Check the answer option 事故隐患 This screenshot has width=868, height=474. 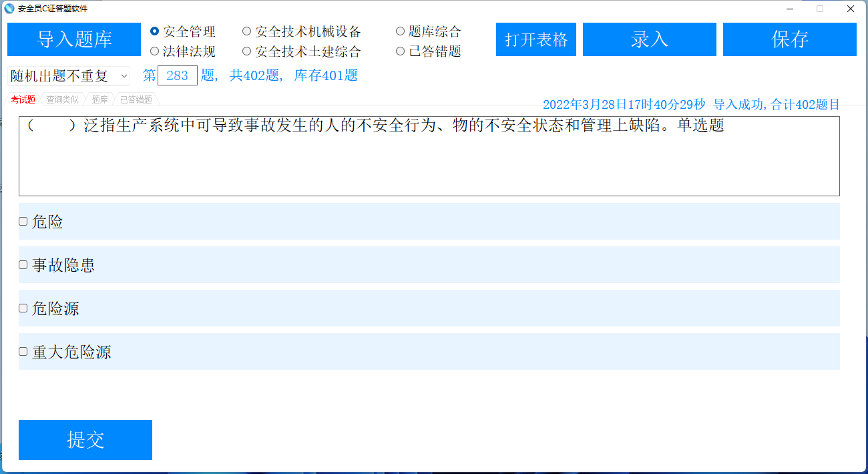click(23, 264)
